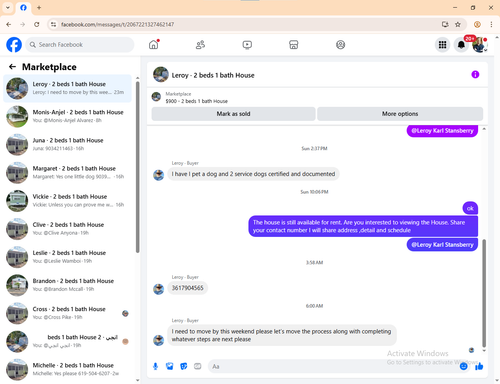This screenshot has width=500, height=384.
Task: Open a new browser tab
Action: pos(39,7)
